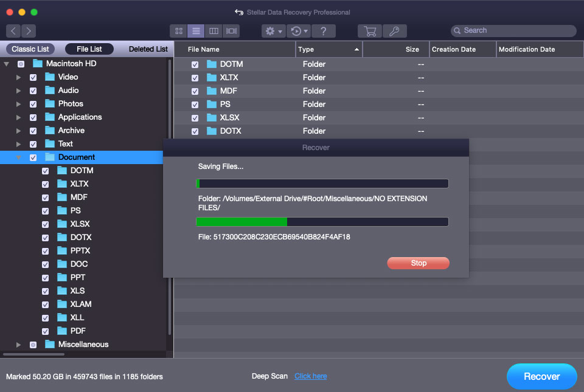Open help with the question mark
This screenshot has height=392, width=584.
pos(323,31)
